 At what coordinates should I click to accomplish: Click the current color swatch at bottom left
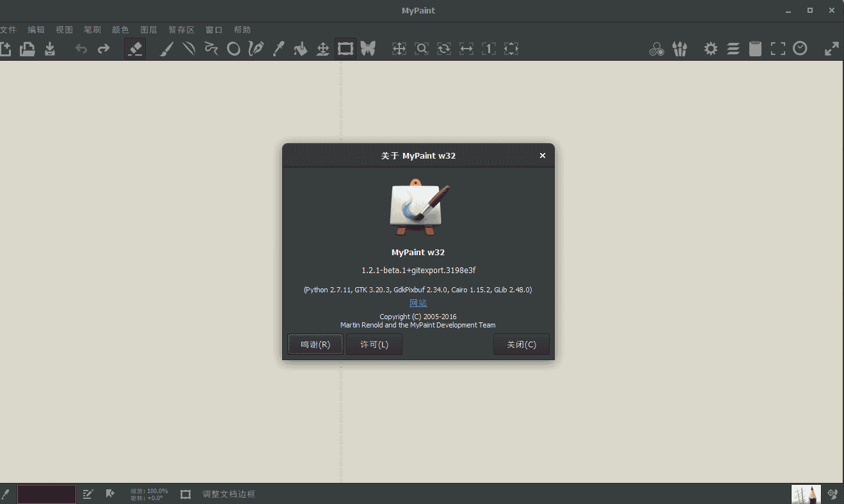(46, 494)
